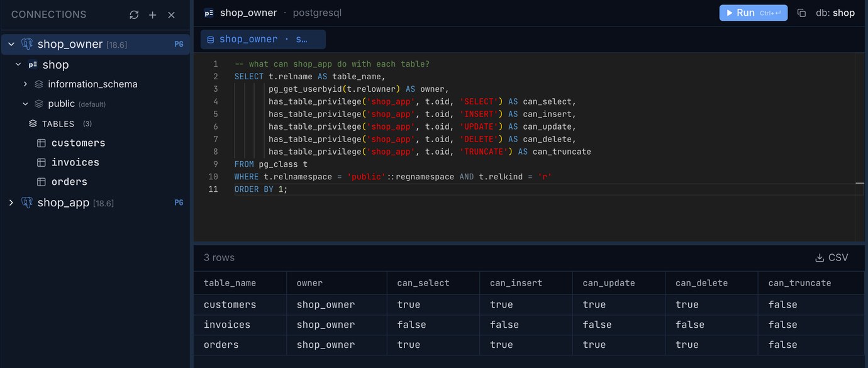This screenshot has height=368, width=868.
Task: Click the WHERE clause line
Action: (x=393, y=177)
